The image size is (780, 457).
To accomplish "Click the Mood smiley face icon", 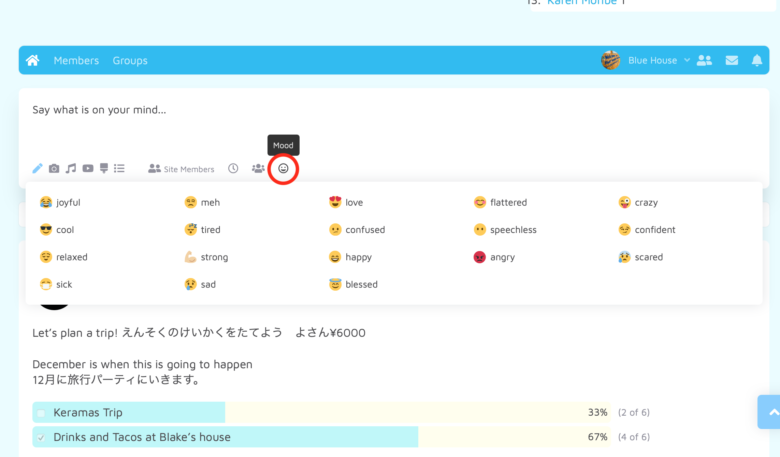I will [283, 169].
